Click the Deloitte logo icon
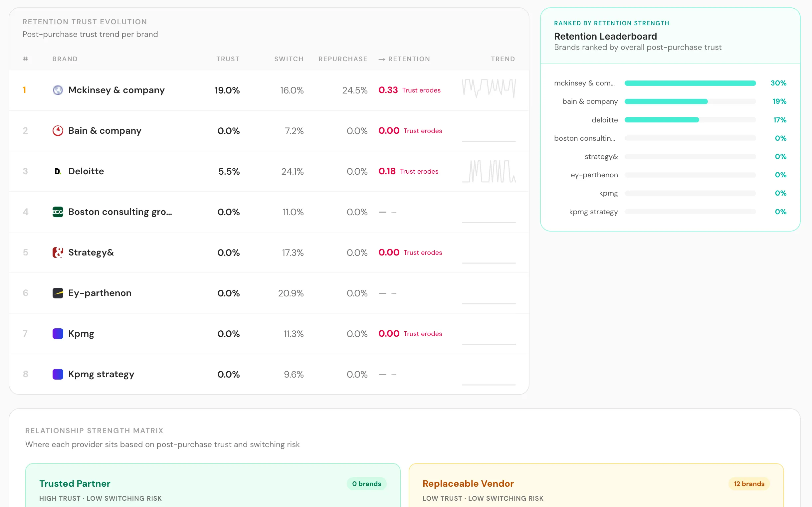The width and height of the screenshot is (812, 507). 58,171
